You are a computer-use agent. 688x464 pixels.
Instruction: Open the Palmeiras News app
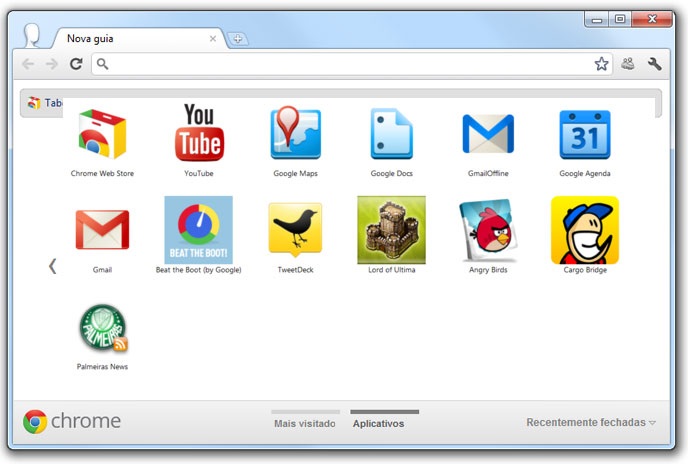[102, 328]
